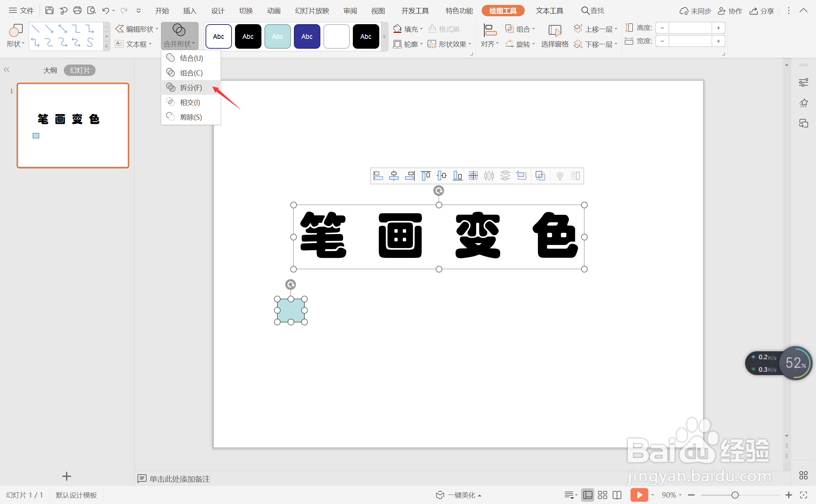Open the 90% zoom level dropdown
Viewport: 816px width, 504px height.
[681, 495]
